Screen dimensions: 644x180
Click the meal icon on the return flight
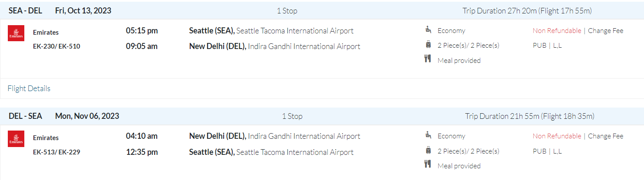pyautogui.click(x=428, y=165)
